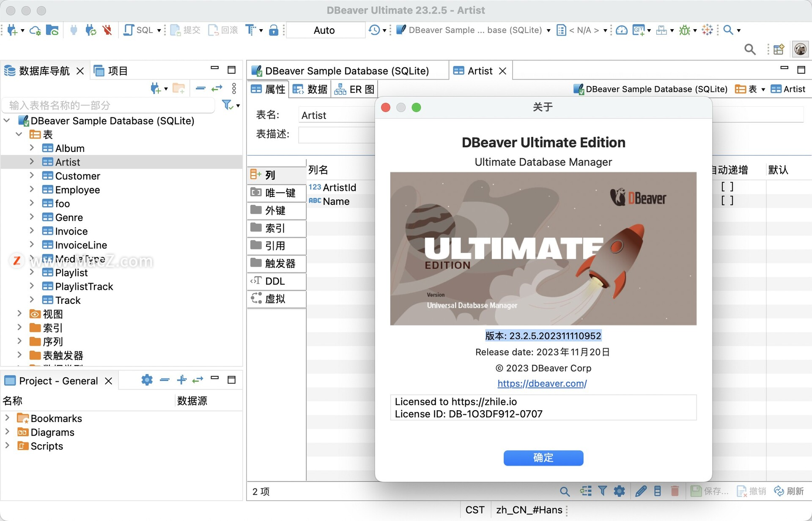Click the 确定 confirmation button
The height and width of the screenshot is (521, 812).
click(x=541, y=458)
